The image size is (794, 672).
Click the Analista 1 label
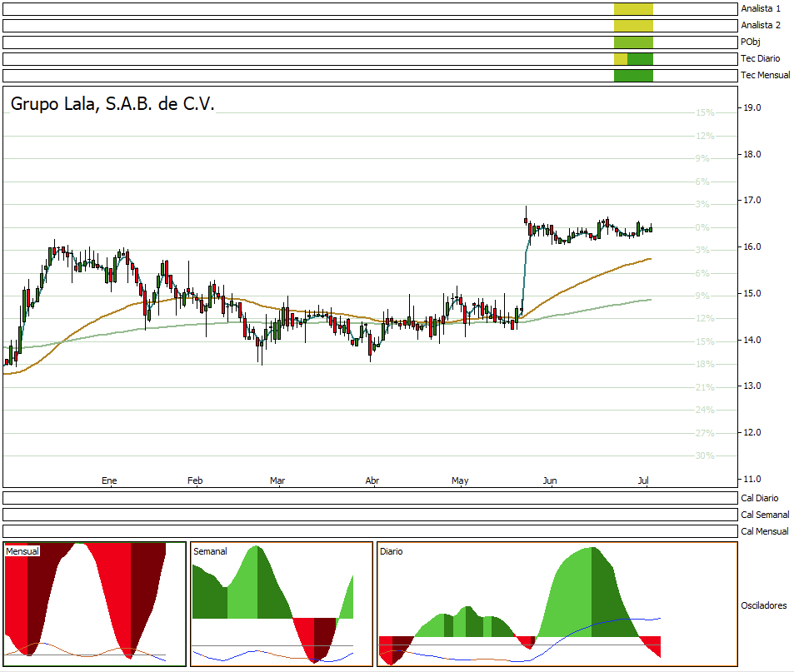pyautogui.click(x=761, y=8)
